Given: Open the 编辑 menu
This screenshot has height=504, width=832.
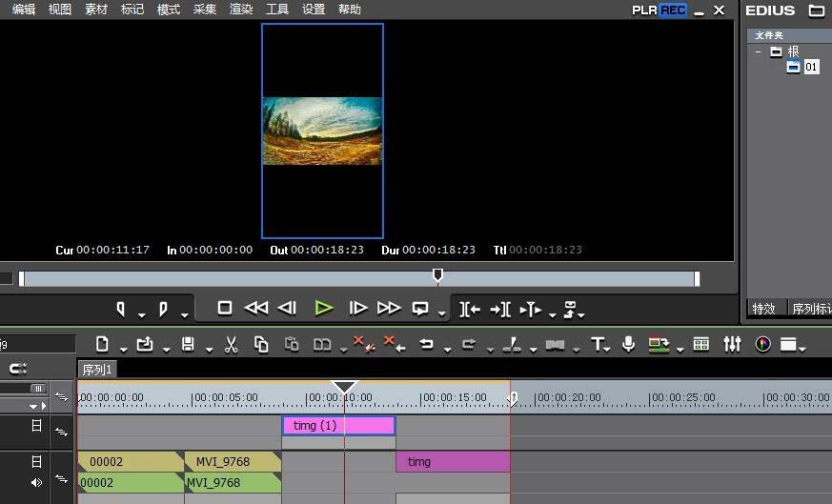Looking at the screenshot, I should pos(24,10).
